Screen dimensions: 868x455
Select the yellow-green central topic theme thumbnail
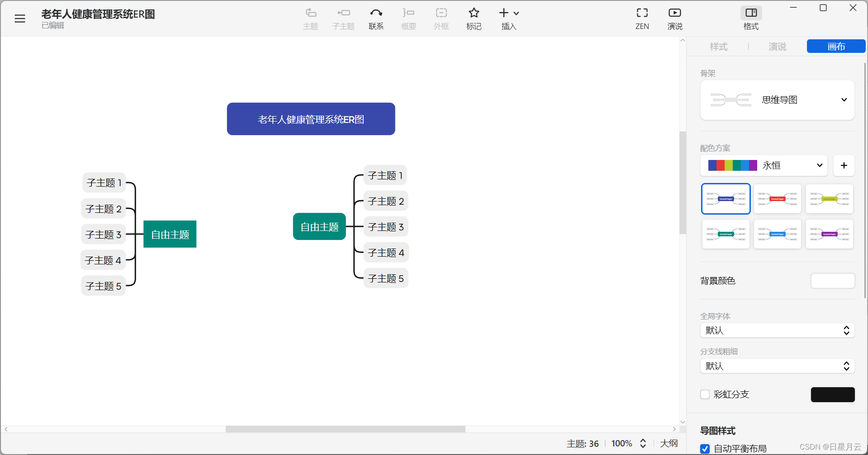[830, 199]
